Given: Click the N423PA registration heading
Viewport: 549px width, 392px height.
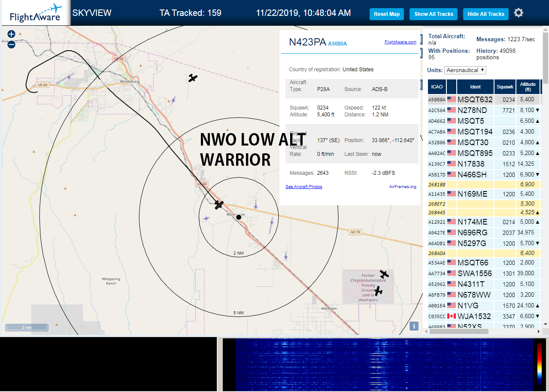Looking at the screenshot, I should pyautogui.click(x=307, y=42).
